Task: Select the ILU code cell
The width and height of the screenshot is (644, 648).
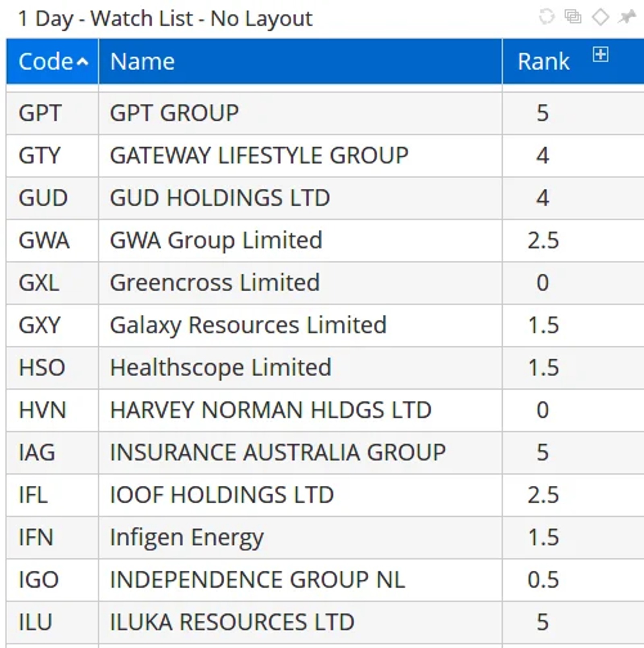Action: pyautogui.click(x=52, y=623)
